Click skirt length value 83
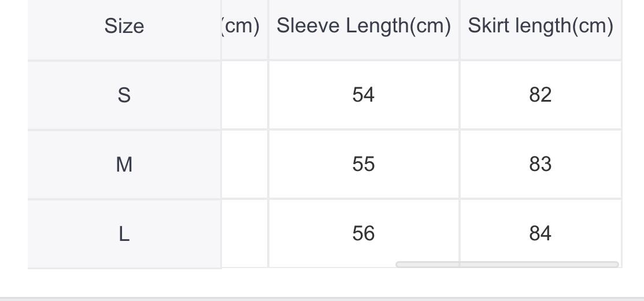The image size is (644, 301). pos(541,165)
